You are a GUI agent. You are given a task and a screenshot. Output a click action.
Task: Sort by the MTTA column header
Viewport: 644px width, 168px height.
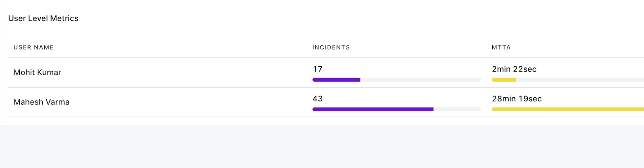pos(501,47)
